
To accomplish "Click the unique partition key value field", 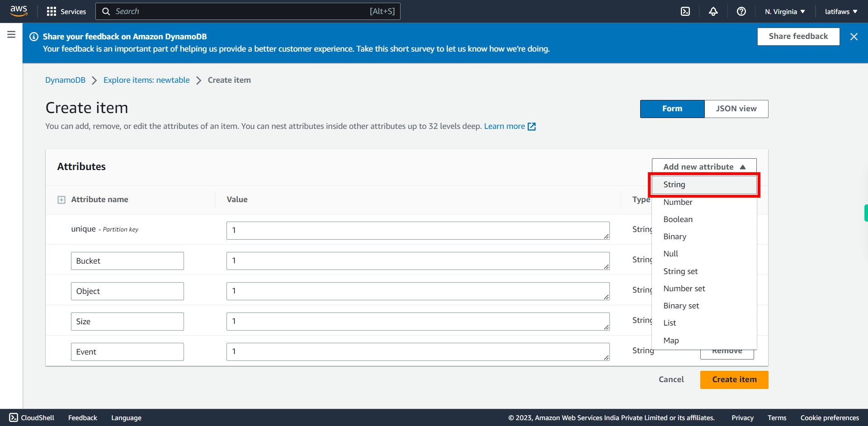I will coord(418,231).
